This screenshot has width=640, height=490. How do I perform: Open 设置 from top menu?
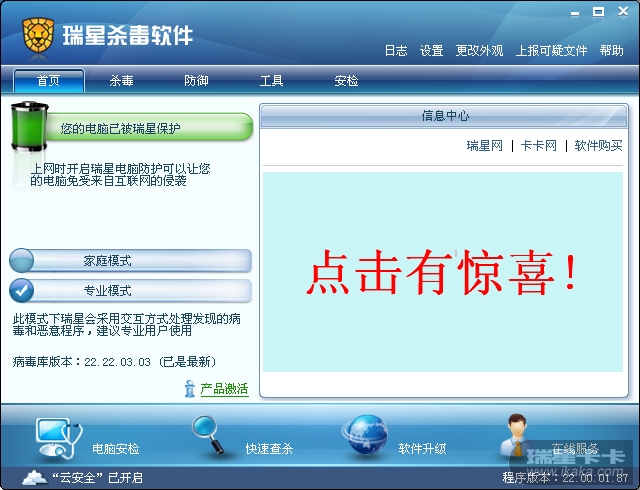tap(431, 51)
